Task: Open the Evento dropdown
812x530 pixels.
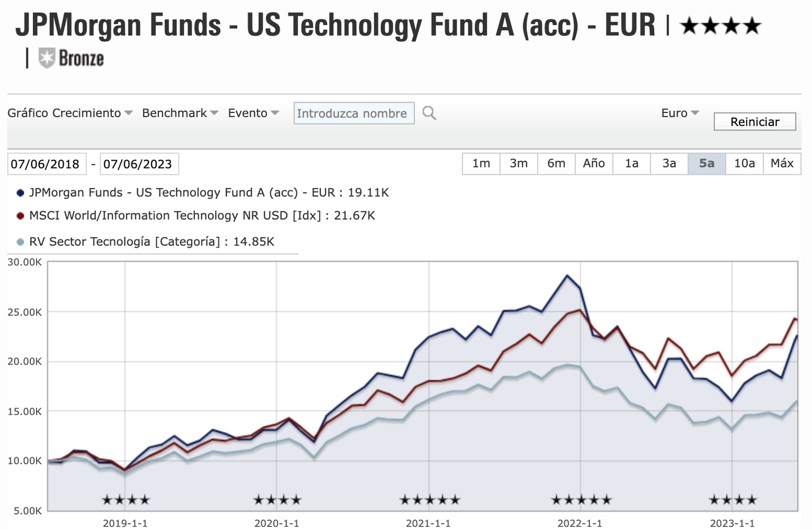Action: tap(253, 113)
